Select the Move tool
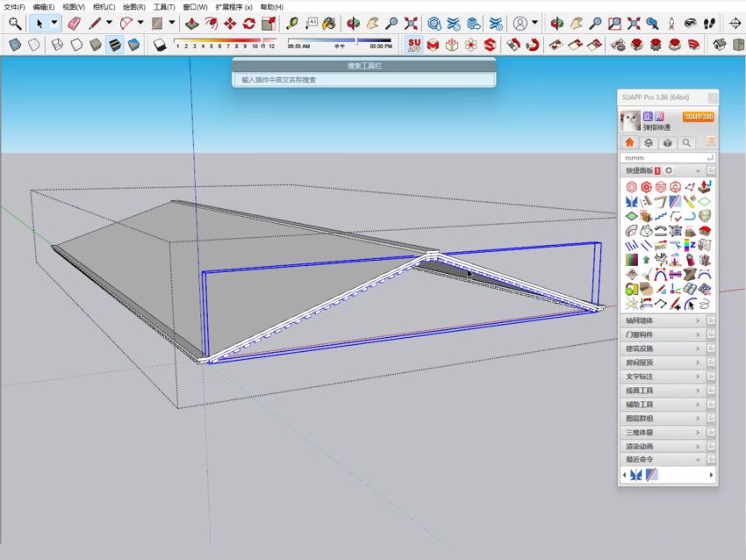 [230, 24]
